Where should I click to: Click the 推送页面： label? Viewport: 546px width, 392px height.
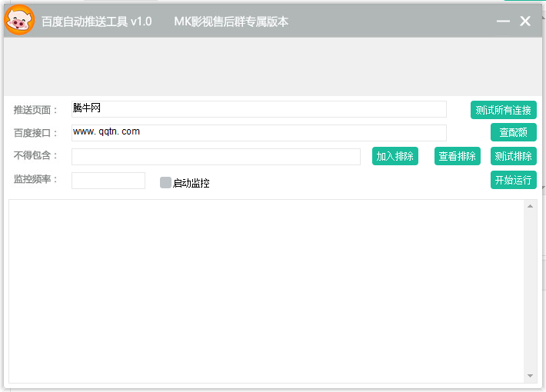pos(35,110)
